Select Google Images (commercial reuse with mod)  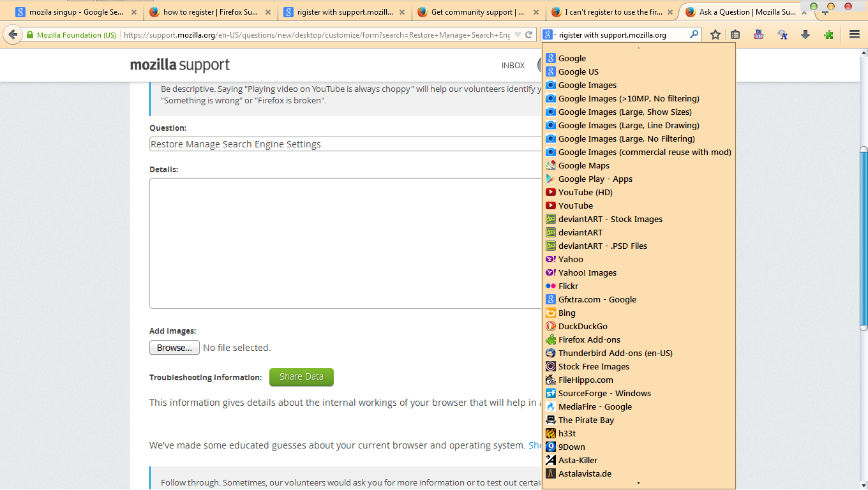tap(638, 152)
